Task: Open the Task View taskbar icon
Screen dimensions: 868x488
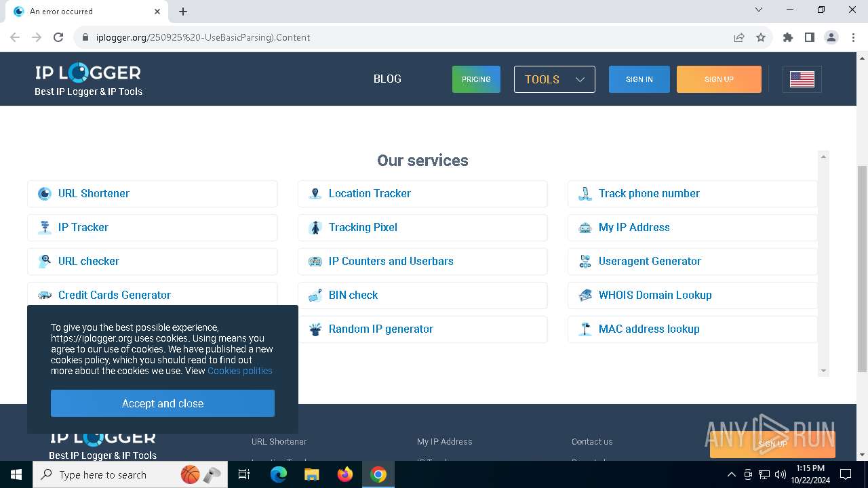Action: (x=244, y=474)
